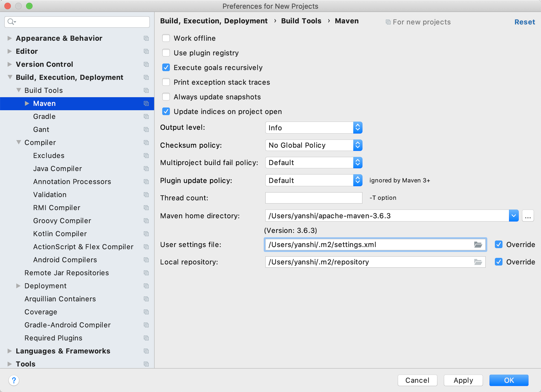The width and height of the screenshot is (541, 392).
Task: Click the project-level icon beside Editor row
Action: coord(146,51)
